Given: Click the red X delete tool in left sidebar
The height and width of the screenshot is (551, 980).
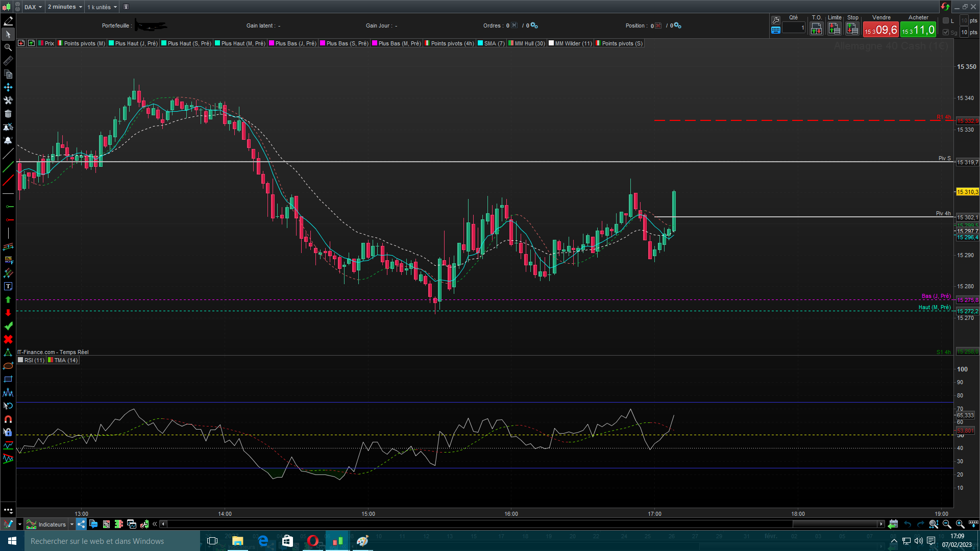Looking at the screenshot, I should pyautogui.click(x=8, y=339).
